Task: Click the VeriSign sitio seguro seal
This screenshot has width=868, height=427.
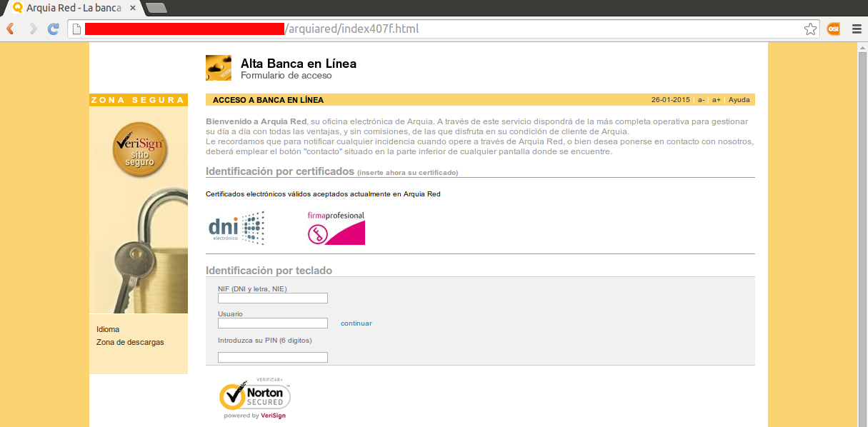Action: point(140,149)
